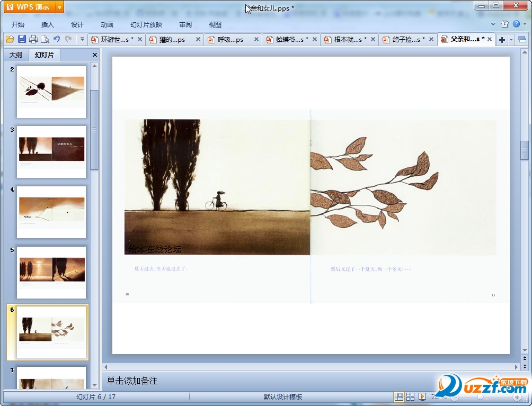Open the 幻灯片放映 ribbon tab
This screenshot has width=532, height=406.
pos(146,25)
